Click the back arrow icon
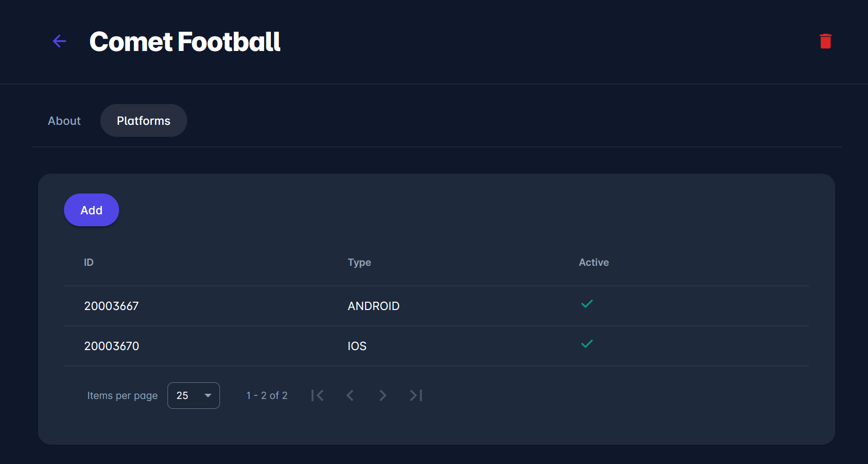The image size is (868, 464). (x=59, y=41)
